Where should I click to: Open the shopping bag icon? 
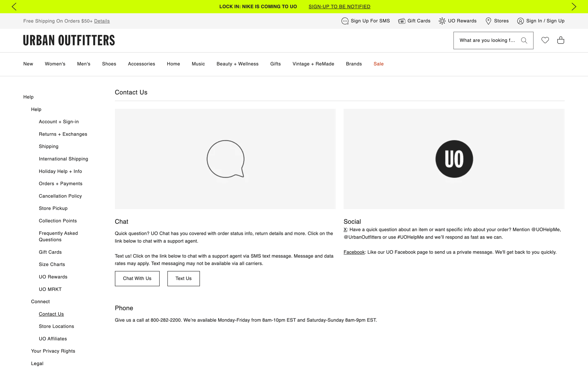[561, 40]
